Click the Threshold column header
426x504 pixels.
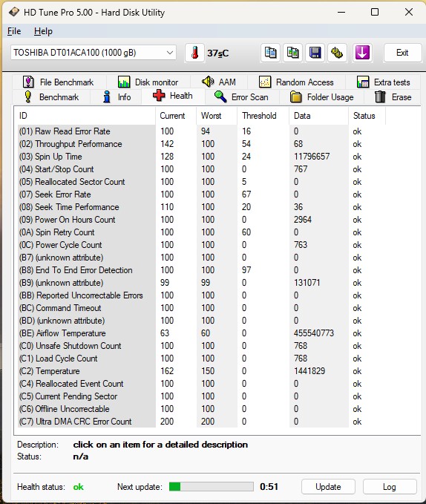(x=263, y=116)
